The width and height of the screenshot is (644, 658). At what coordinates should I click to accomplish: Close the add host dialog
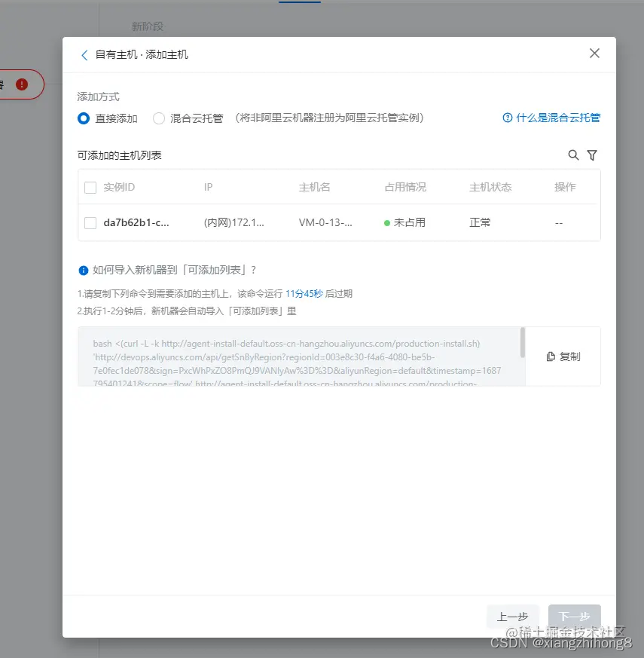point(594,54)
